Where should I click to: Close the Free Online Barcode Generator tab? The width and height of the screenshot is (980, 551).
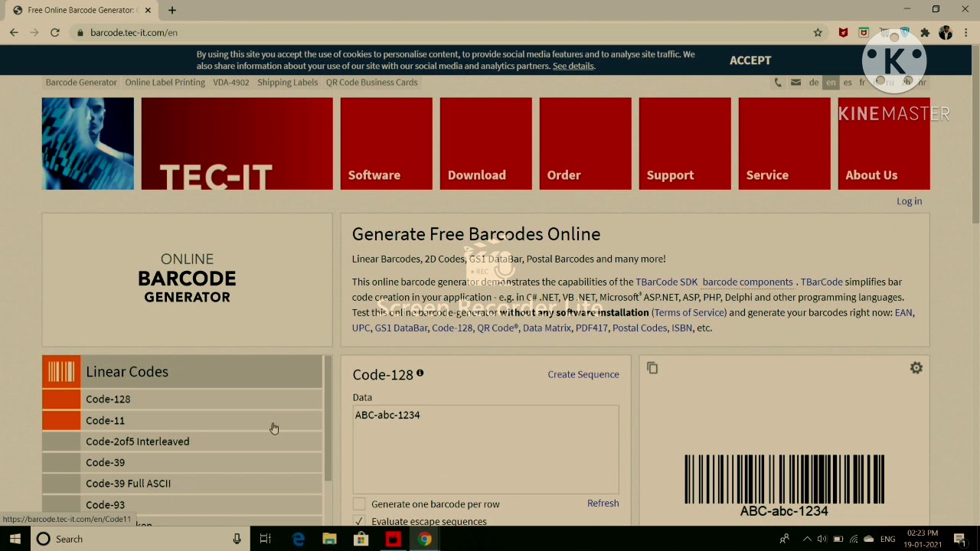coord(148,10)
